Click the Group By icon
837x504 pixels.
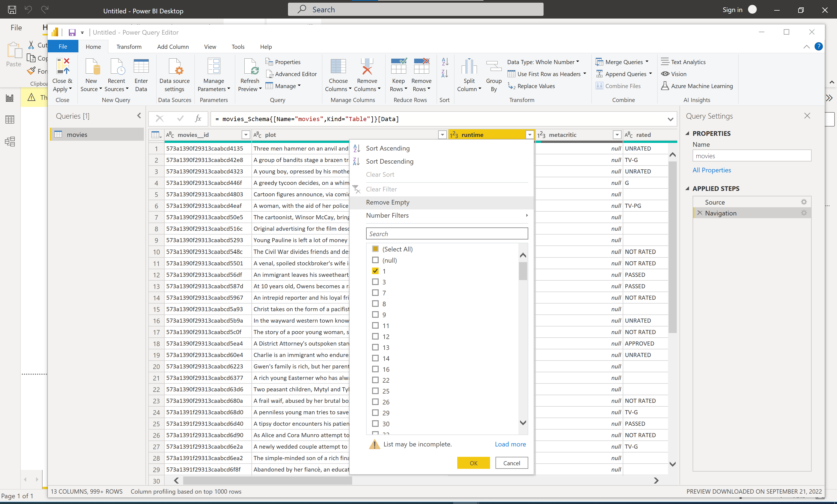pos(494,66)
